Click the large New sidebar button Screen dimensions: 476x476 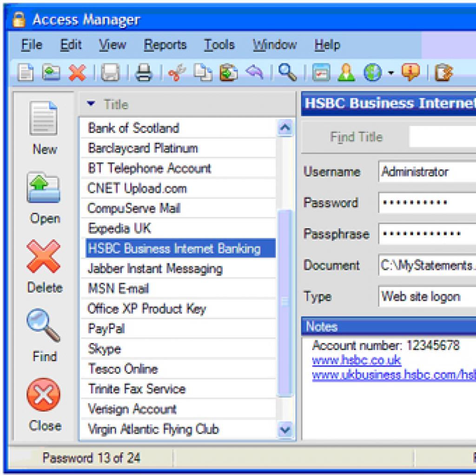click(x=44, y=128)
